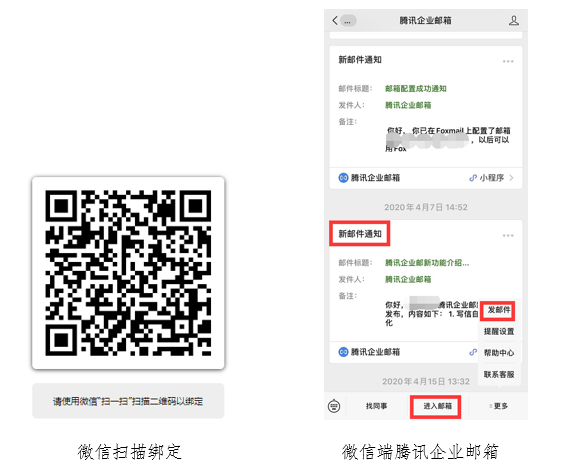Tap the 腾讯企业邮箱 logo in second card footer
Viewport: 566px width, 472px height.
343,352
